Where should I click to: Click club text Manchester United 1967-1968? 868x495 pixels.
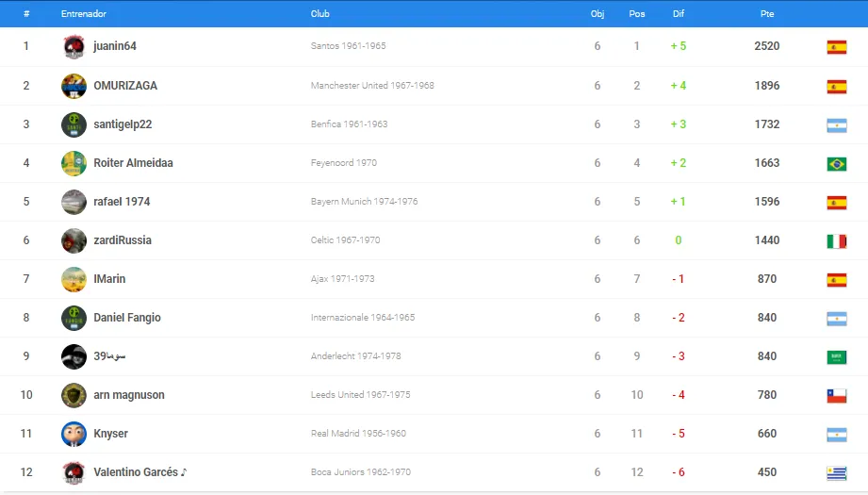point(372,85)
